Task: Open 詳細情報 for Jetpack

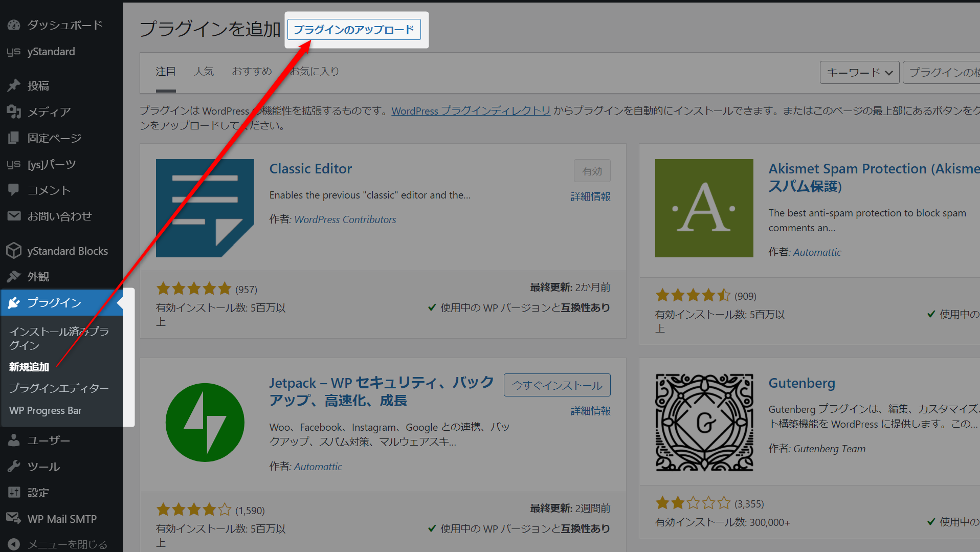Action: [x=590, y=411]
